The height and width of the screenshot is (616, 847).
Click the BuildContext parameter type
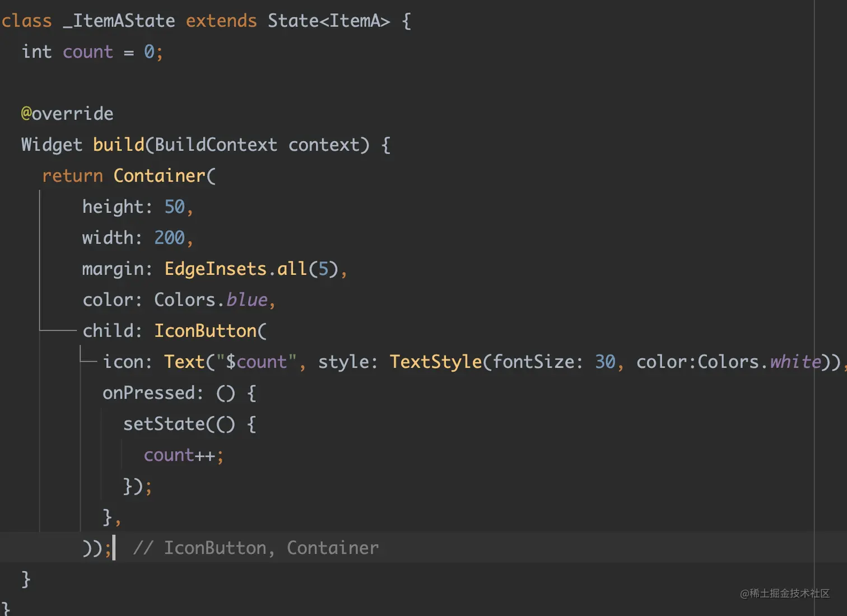(x=216, y=144)
